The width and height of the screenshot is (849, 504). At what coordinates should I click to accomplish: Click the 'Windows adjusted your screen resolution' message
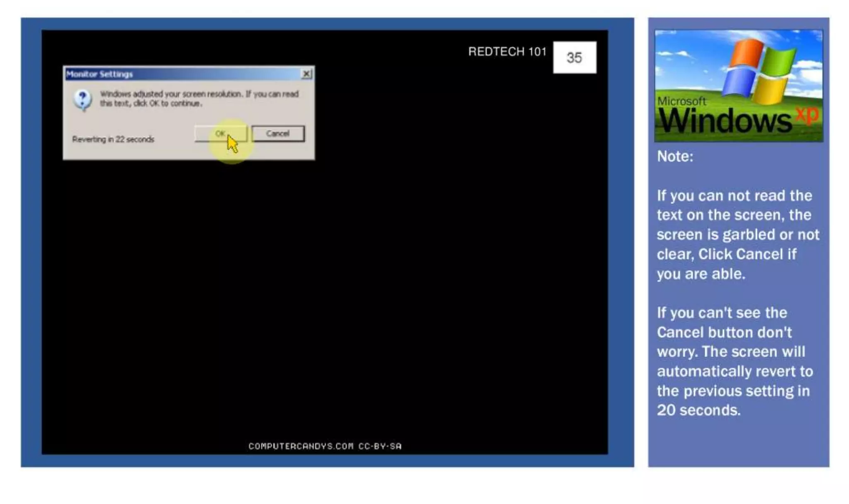click(199, 99)
